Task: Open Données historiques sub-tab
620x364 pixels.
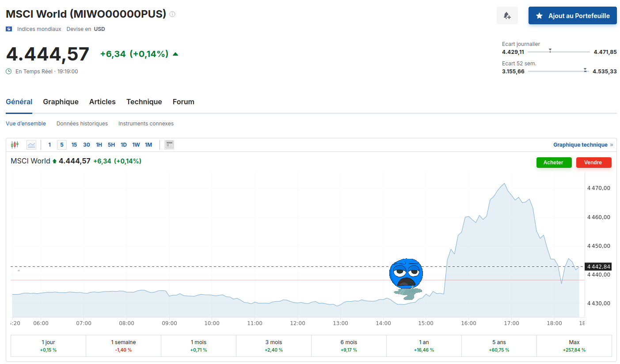Action: [82, 124]
